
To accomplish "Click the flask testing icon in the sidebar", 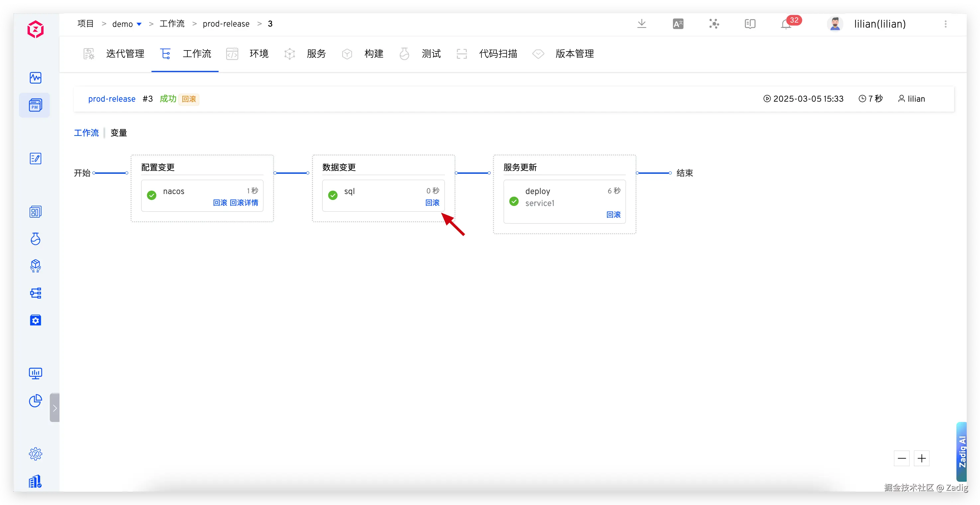I will pyautogui.click(x=36, y=239).
